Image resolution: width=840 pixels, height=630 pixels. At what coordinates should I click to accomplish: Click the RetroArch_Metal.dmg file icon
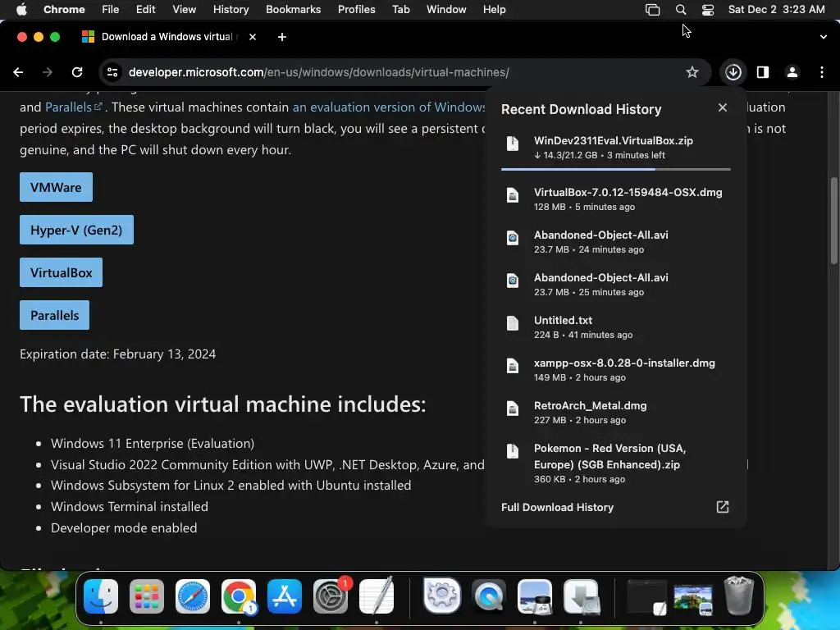[x=513, y=409]
